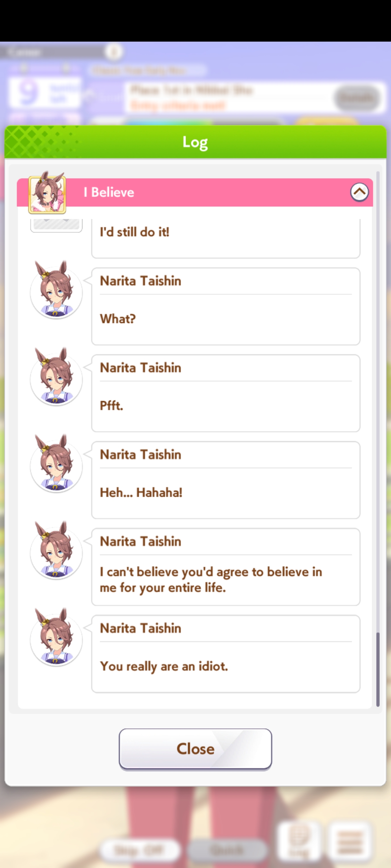Select the 'Pfft.' dialogue bubble
This screenshot has width=391, height=868.
pyautogui.click(x=226, y=393)
